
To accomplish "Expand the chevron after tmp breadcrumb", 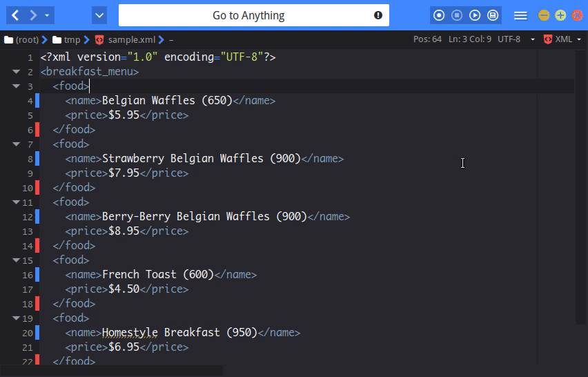I will [87, 40].
